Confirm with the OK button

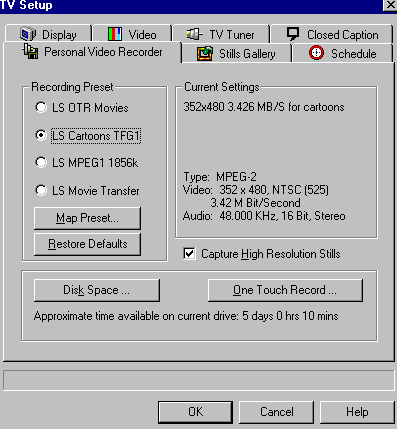195,412
